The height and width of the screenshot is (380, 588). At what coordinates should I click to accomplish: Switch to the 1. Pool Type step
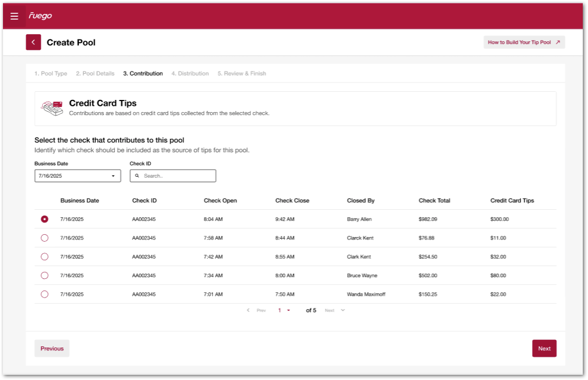point(50,74)
